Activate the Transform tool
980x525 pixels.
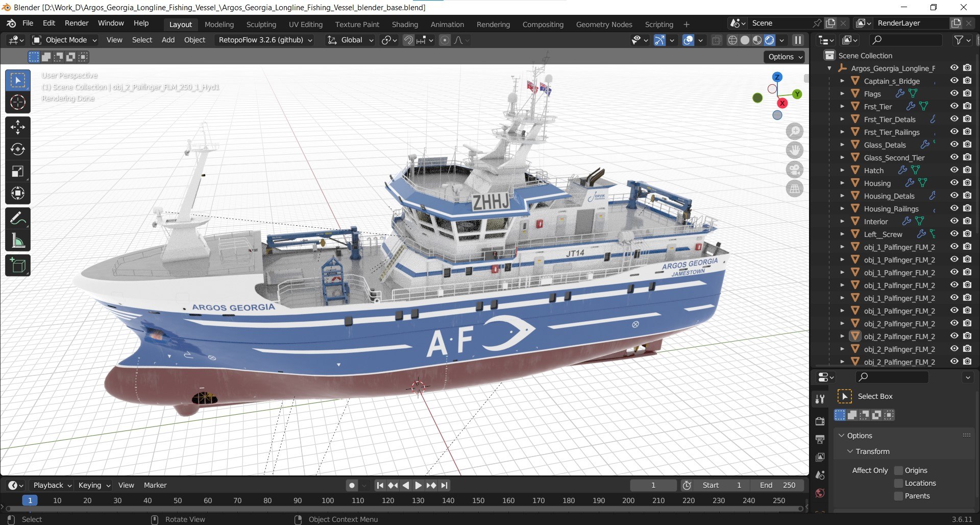18,193
